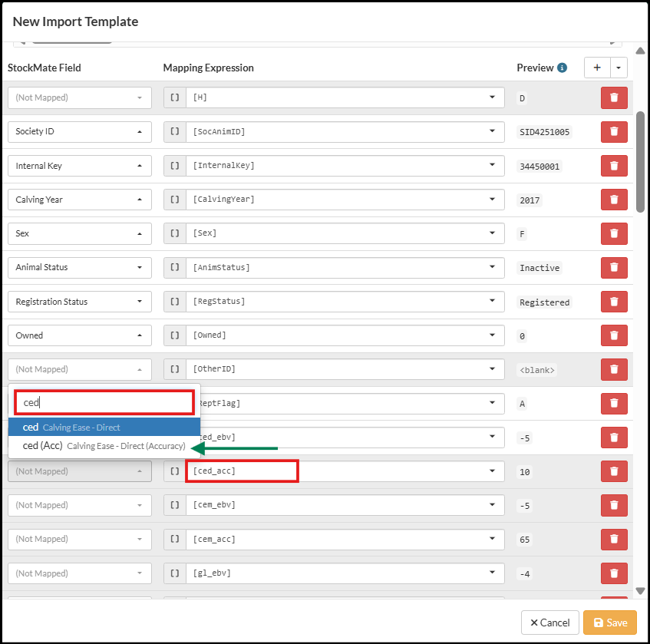Open the add-row options dropdown arrow

(x=619, y=68)
